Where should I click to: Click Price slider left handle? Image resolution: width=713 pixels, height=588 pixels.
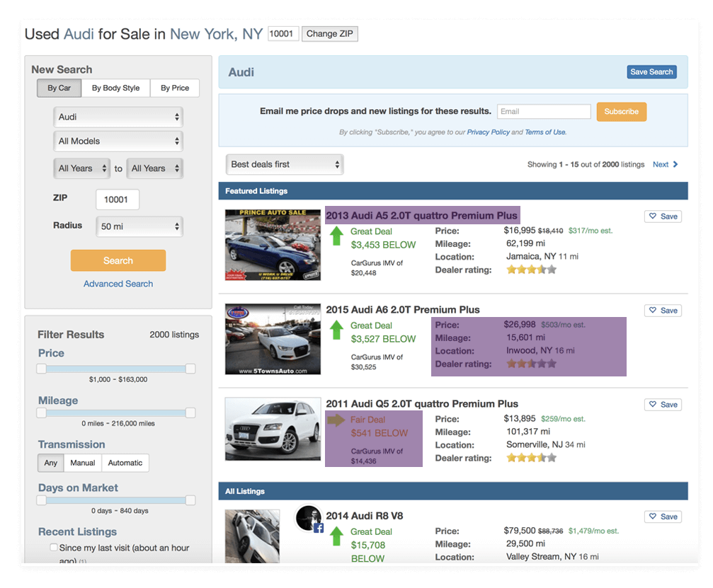click(41, 369)
